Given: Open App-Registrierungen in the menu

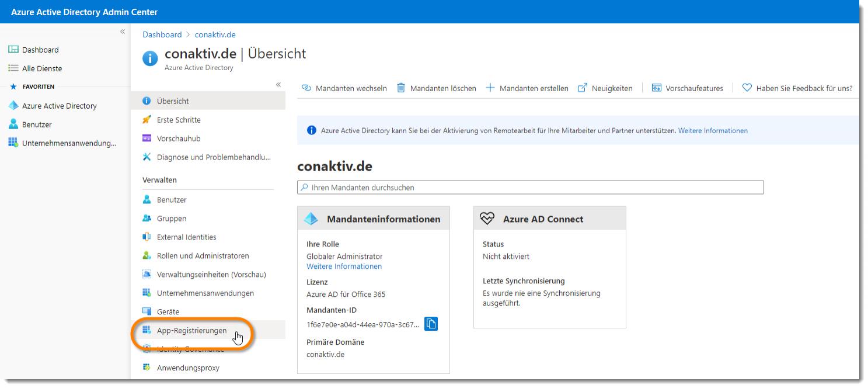Looking at the screenshot, I should (x=191, y=331).
